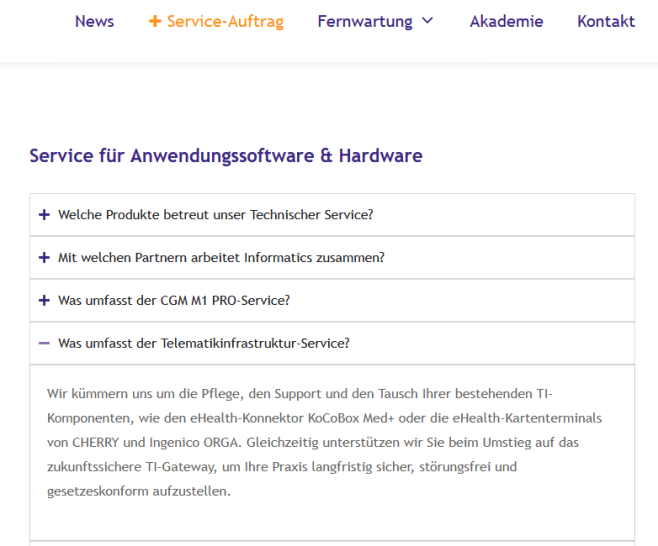This screenshot has height=546, width=658.
Task: Open the Fernwartung menu
Action: 364,21
